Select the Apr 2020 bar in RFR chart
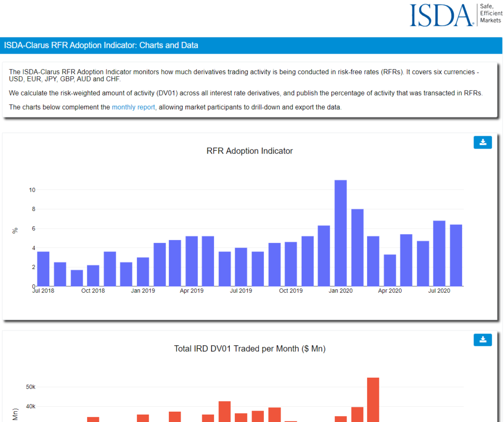This screenshot has height=422, width=504. pyautogui.click(x=390, y=271)
